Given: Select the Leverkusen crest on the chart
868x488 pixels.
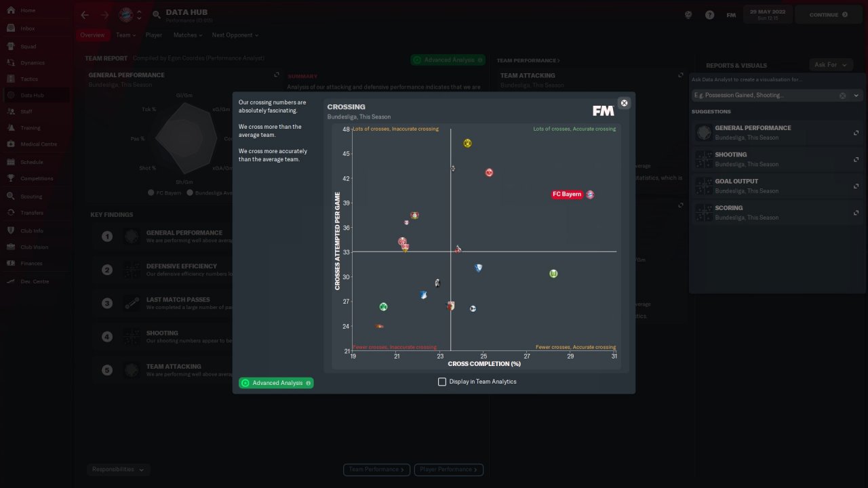Looking at the screenshot, I should 414,216.
